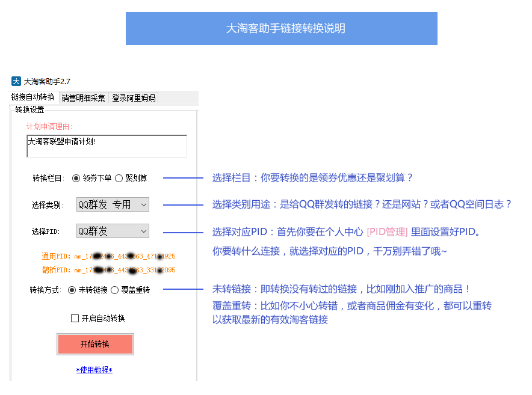Open the 选择PID dropdown
This screenshot has width=532, height=395.
click(x=113, y=231)
